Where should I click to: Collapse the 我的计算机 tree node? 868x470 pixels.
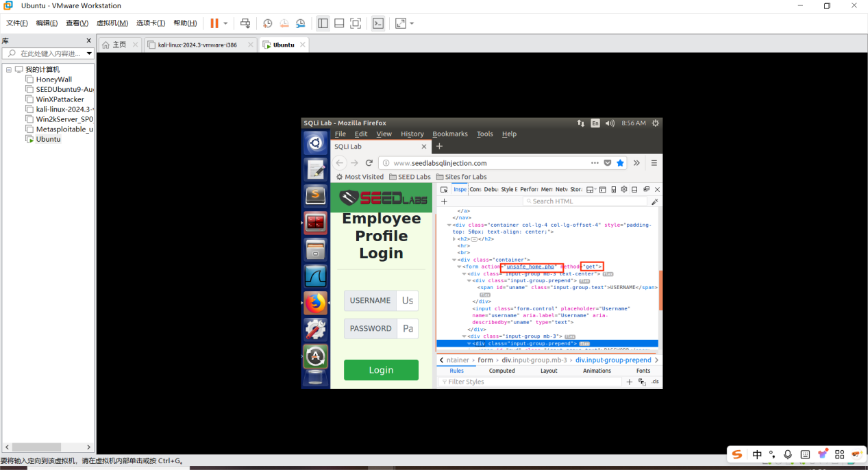9,70
